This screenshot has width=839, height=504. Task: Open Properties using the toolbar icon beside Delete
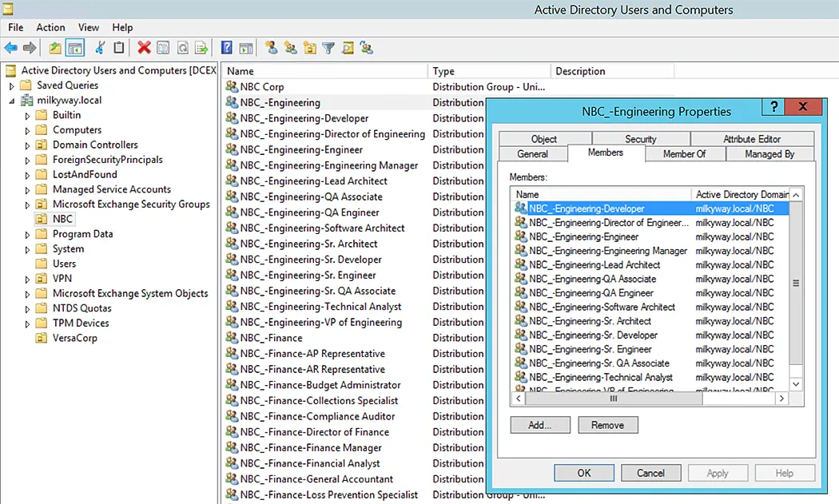[x=163, y=48]
